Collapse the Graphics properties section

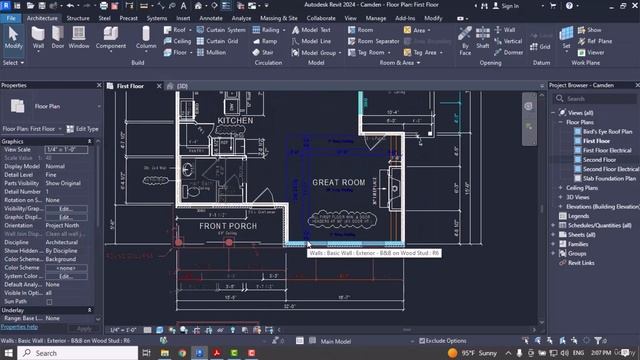coord(89,141)
